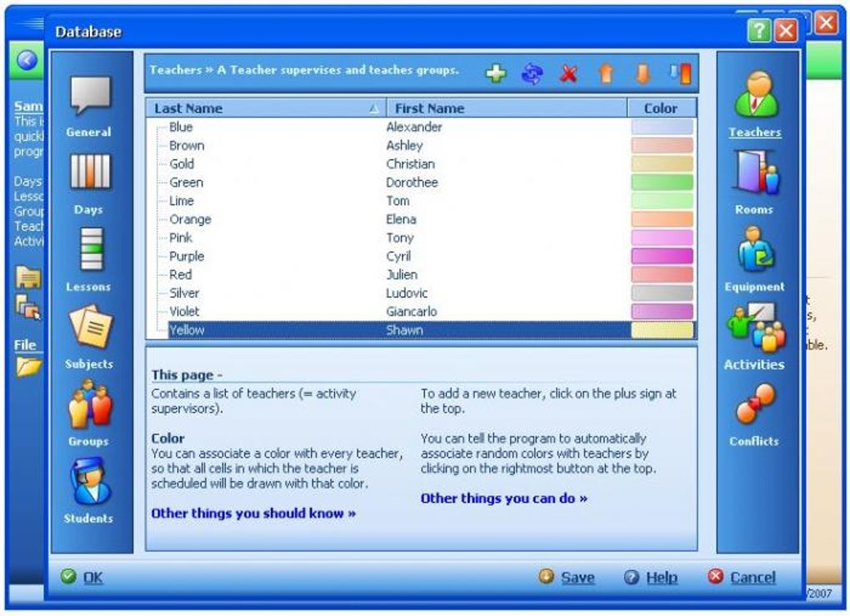Click the Subjects label in left panel
This screenshot has height=616, width=850.
coord(89,364)
